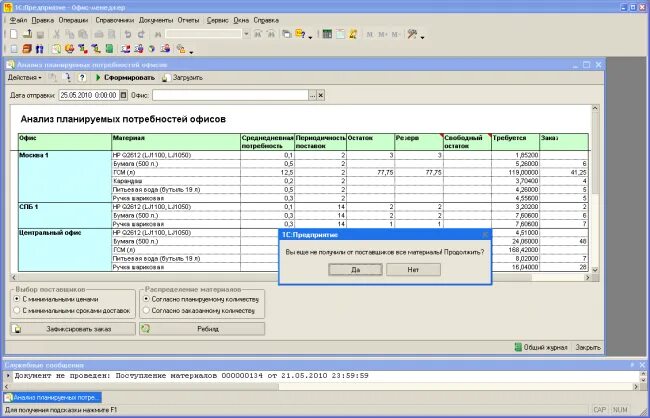
Task: Open the calendar icon beside the date field
Action: 123,95
